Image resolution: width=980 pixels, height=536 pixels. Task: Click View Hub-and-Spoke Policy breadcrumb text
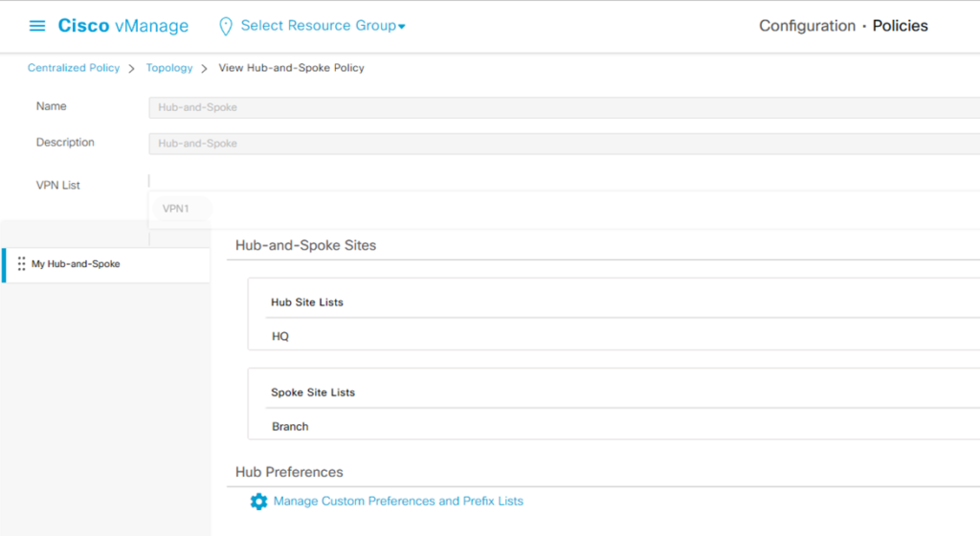(291, 68)
